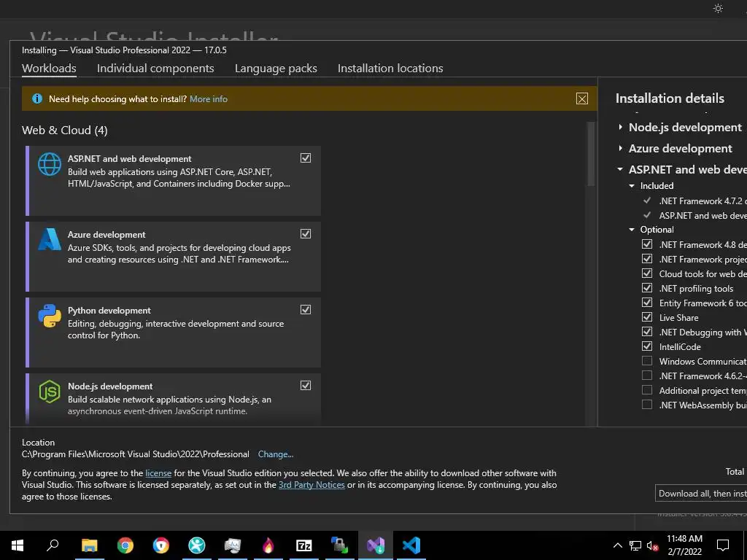Switch to Installation locations tab
This screenshot has height=560, width=747.
click(390, 68)
